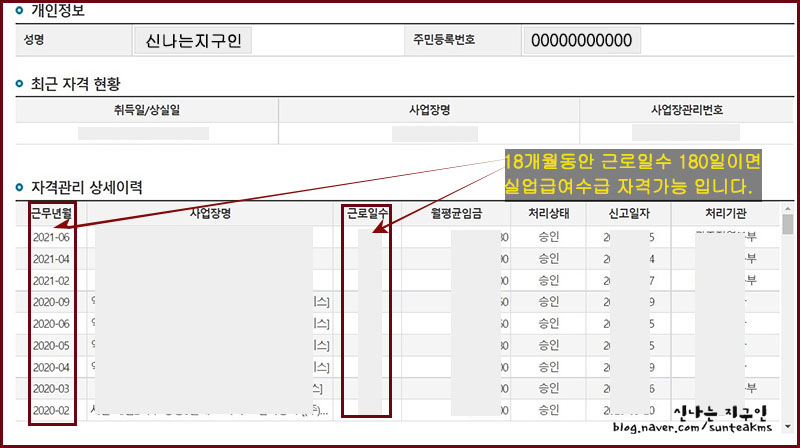Select the 2020-02 row
Viewport: 800px width, 448px height.
coord(398,410)
